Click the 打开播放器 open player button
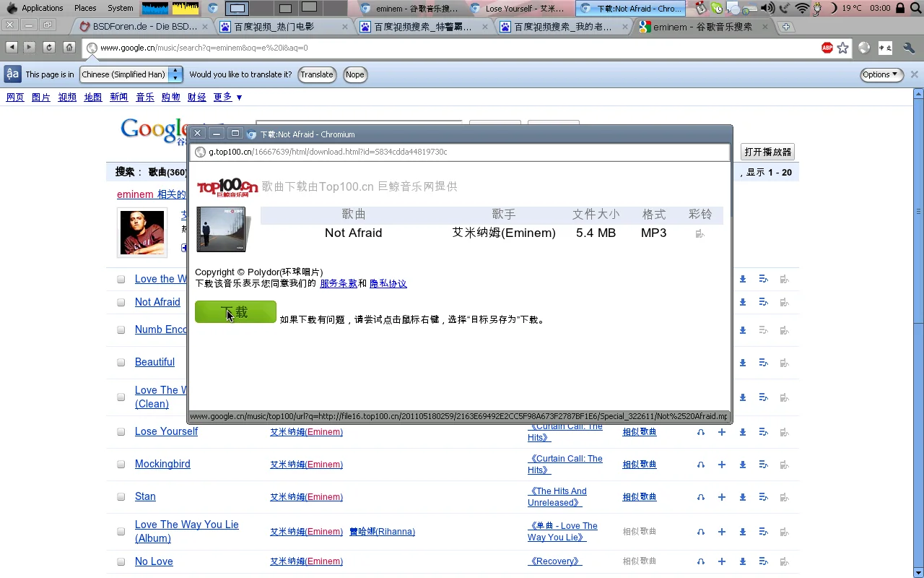The width and height of the screenshot is (924, 578). pyautogui.click(x=768, y=152)
